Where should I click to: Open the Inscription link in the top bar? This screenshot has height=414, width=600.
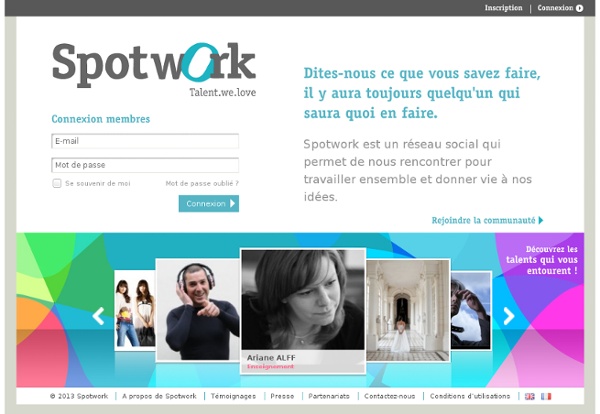(503, 8)
